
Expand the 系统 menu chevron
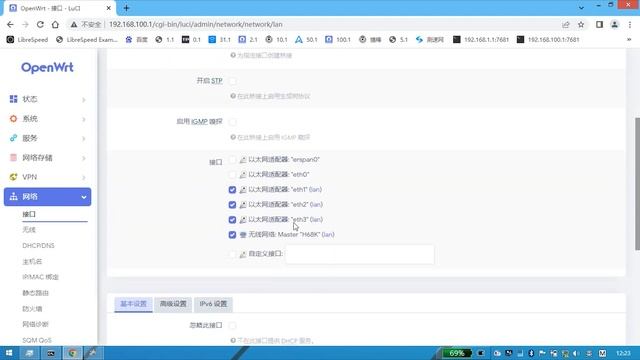click(x=84, y=119)
